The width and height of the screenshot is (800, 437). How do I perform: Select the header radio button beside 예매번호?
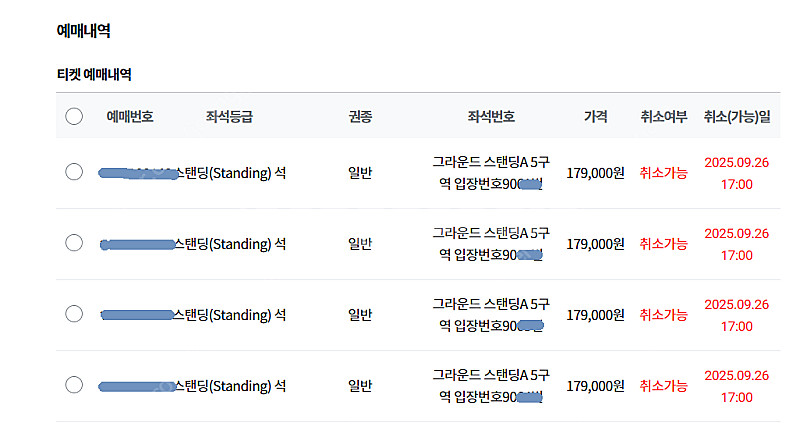pyautogui.click(x=74, y=116)
